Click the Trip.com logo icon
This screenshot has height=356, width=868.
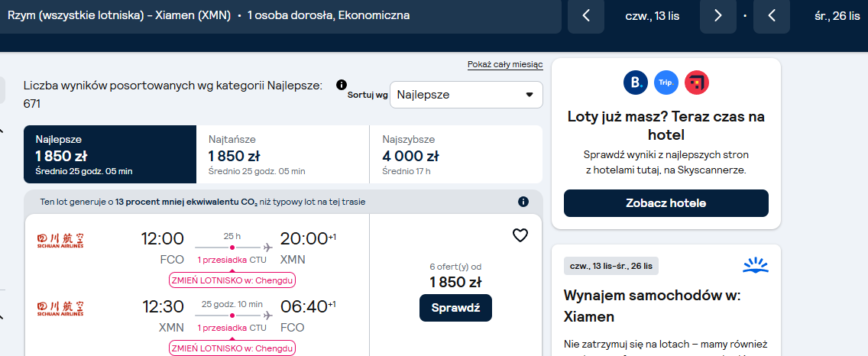(x=666, y=83)
